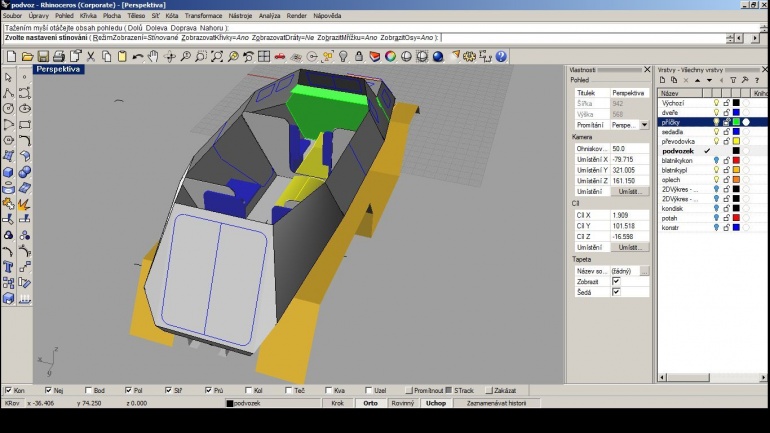This screenshot has width=770, height=433.
Task: Open the Transformace menu
Action: (x=203, y=16)
